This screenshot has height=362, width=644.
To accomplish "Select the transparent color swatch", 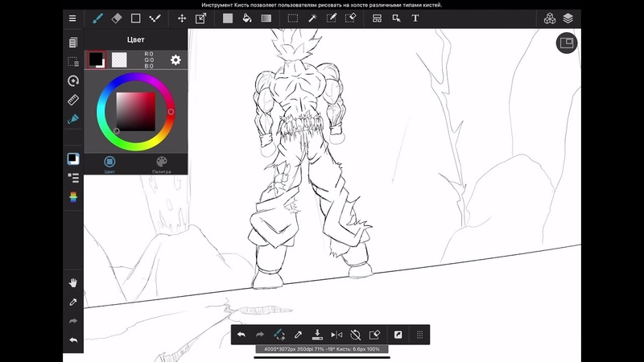I will point(119,60).
